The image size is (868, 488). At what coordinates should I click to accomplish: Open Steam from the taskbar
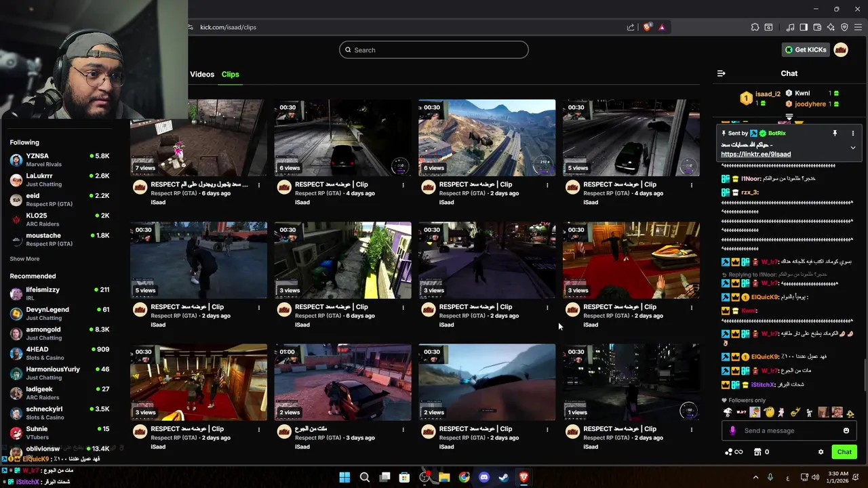[503, 477]
